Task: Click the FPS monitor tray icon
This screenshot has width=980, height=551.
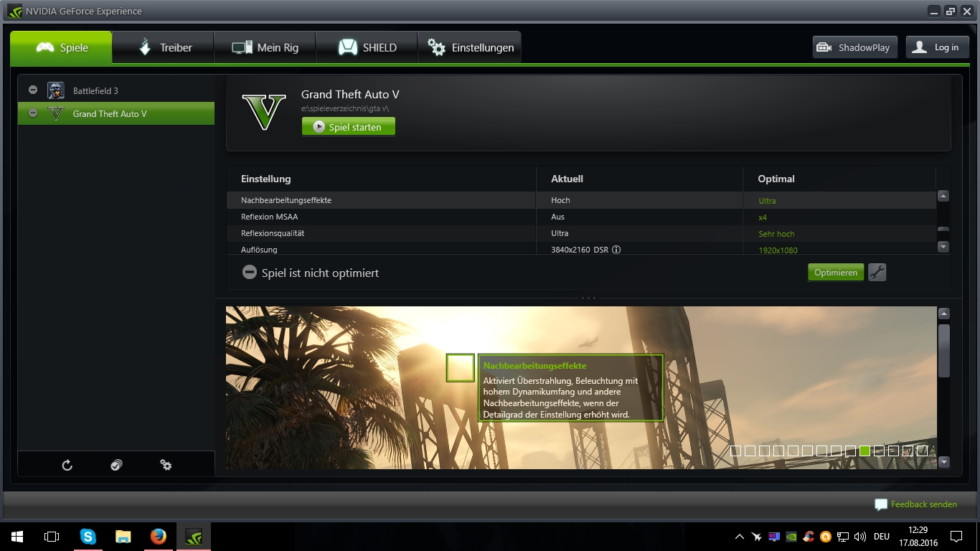Action: click(x=774, y=537)
